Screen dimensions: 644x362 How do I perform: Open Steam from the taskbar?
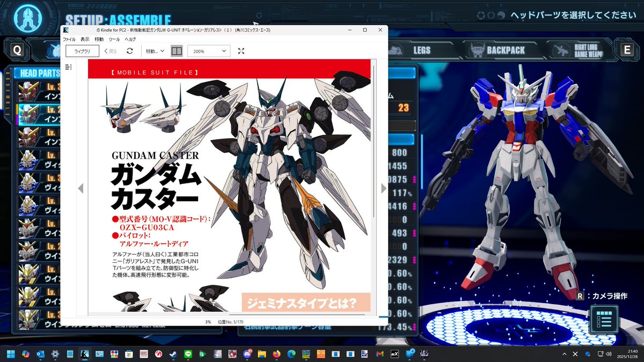pyautogui.click(x=173, y=354)
